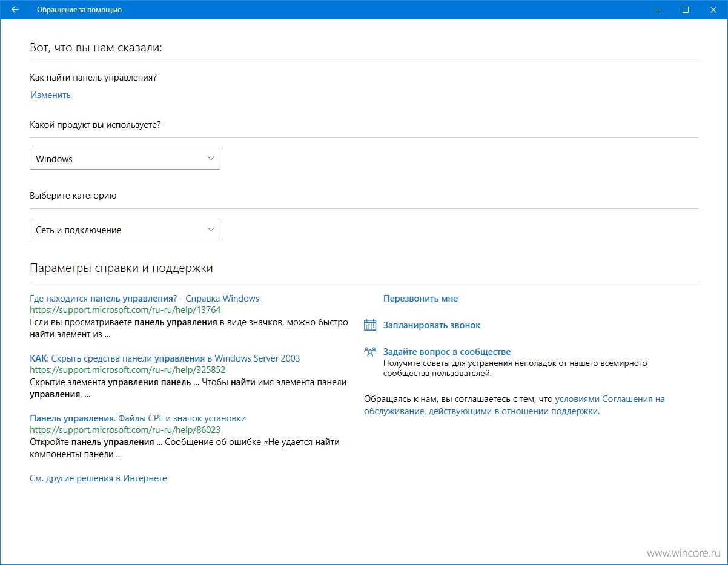Click the heading Параметры справки и поддержки
728x565 pixels.
[x=121, y=268]
